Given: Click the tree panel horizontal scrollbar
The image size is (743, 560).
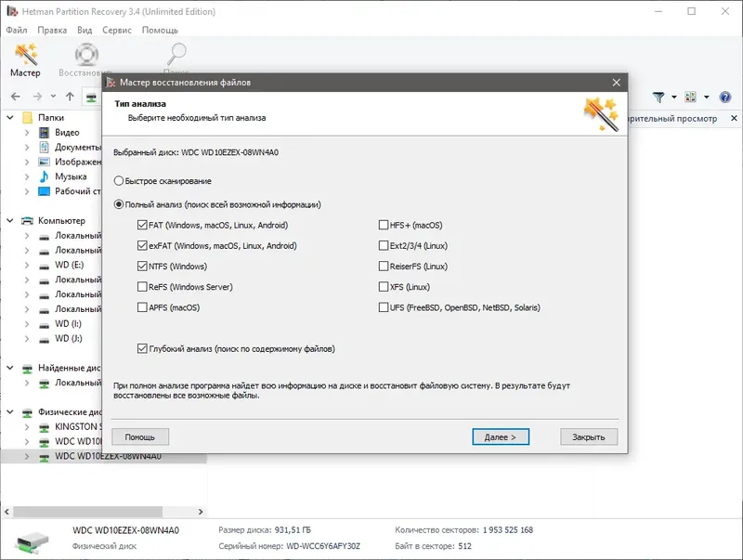Looking at the screenshot, I should click(88, 512).
